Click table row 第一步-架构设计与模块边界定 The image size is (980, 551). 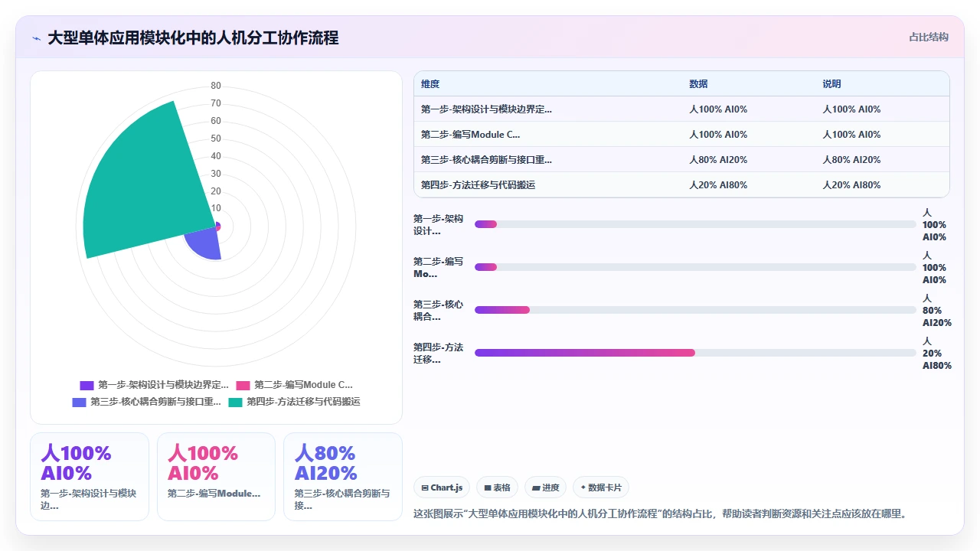(x=681, y=109)
